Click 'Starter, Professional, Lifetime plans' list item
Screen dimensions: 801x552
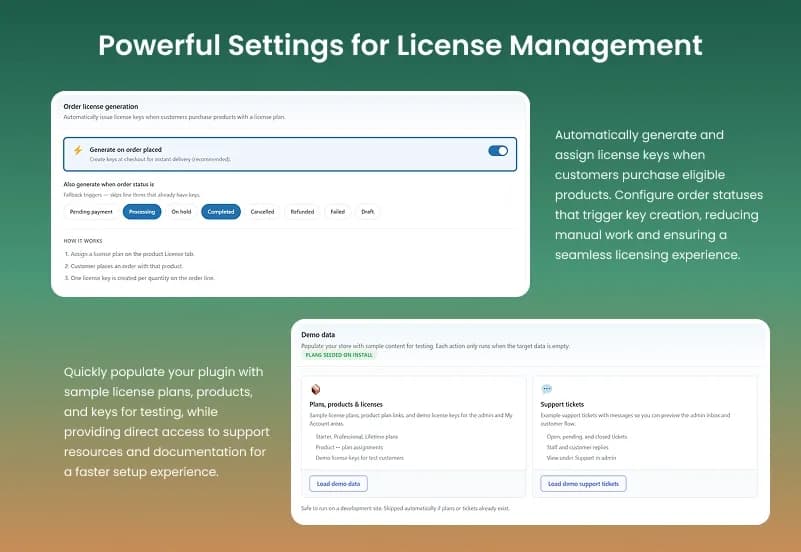pyautogui.click(x=357, y=437)
